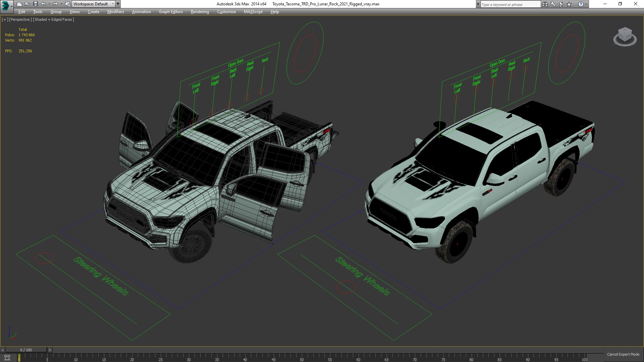
Task: Restore down the 3ds Max window
Action: click(620, 4)
